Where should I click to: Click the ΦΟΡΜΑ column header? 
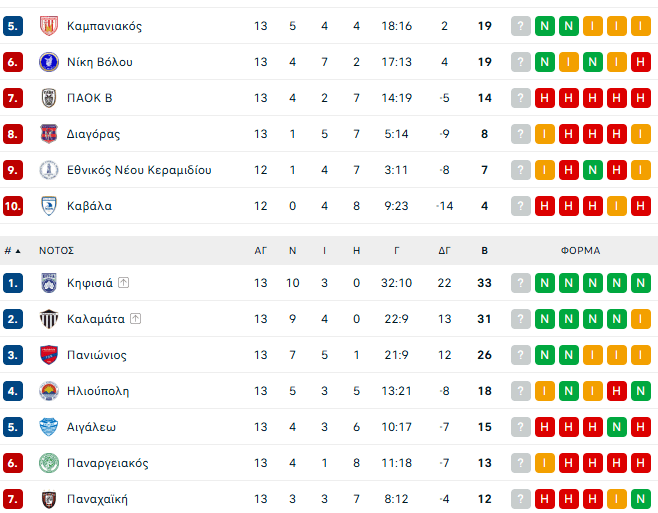580,250
